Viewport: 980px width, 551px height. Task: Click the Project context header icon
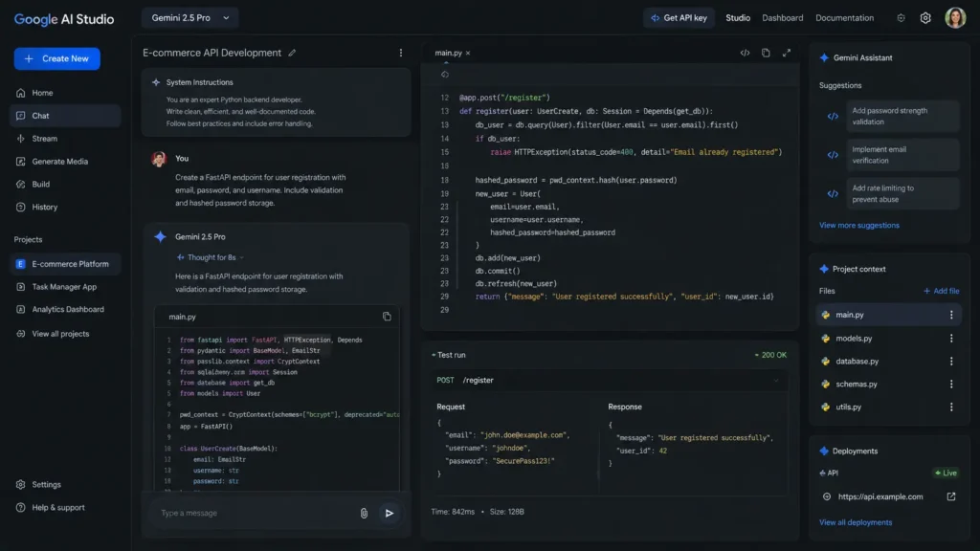click(x=824, y=269)
